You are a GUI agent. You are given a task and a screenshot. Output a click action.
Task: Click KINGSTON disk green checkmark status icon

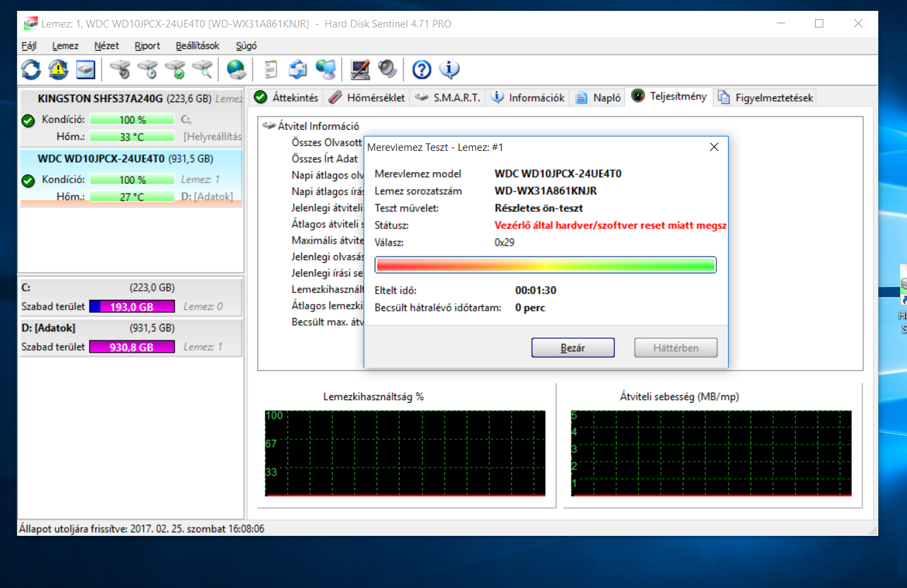(x=28, y=121)
